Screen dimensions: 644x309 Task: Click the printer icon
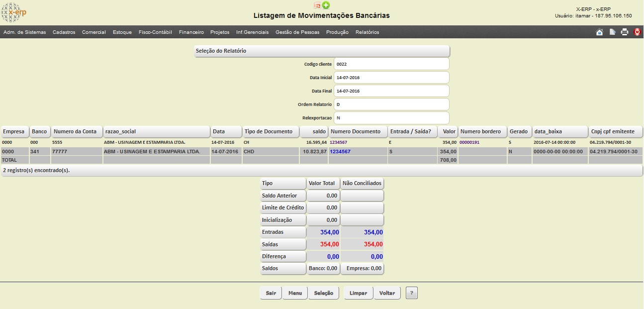(x=625, y=32)
